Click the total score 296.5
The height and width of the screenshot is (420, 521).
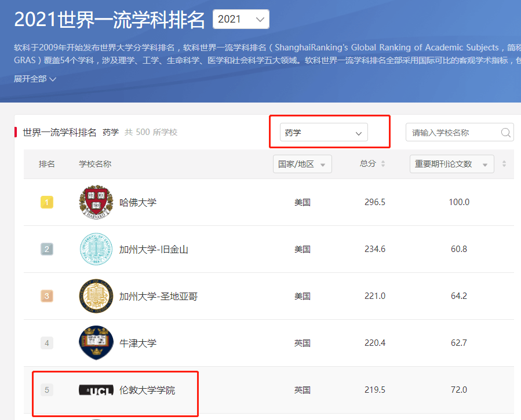(x=375, y=202)
